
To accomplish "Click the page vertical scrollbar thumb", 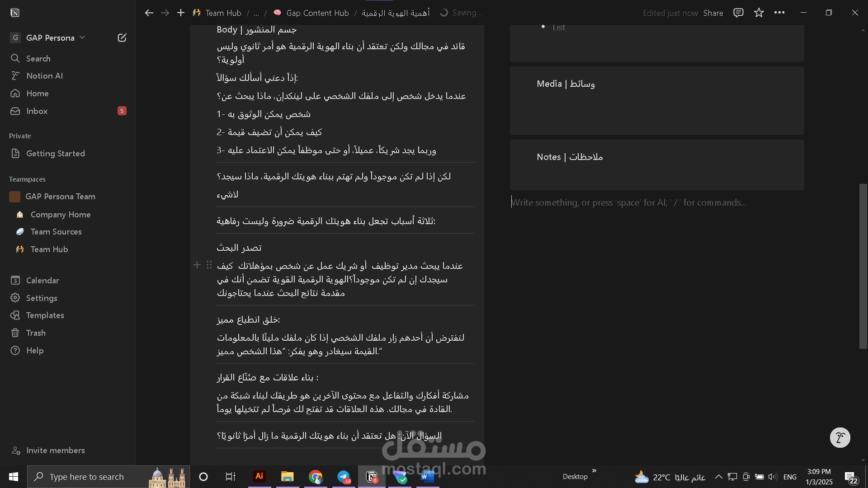I will [863, 266].
